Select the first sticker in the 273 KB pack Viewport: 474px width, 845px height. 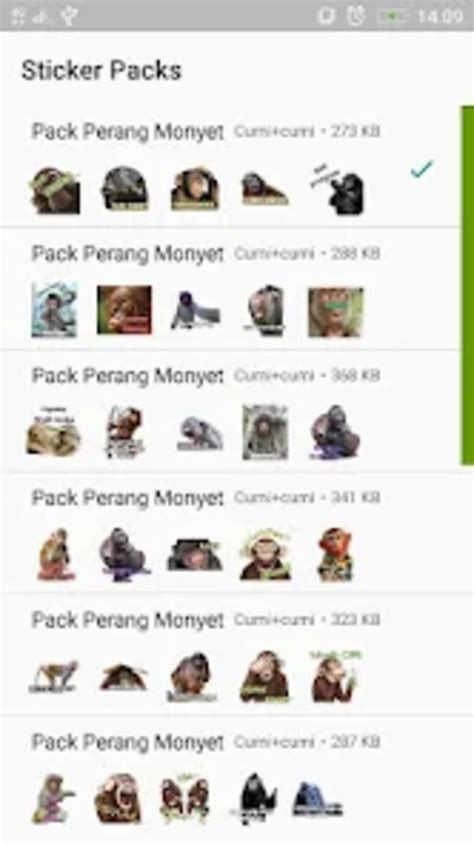(x=54, y=190)
